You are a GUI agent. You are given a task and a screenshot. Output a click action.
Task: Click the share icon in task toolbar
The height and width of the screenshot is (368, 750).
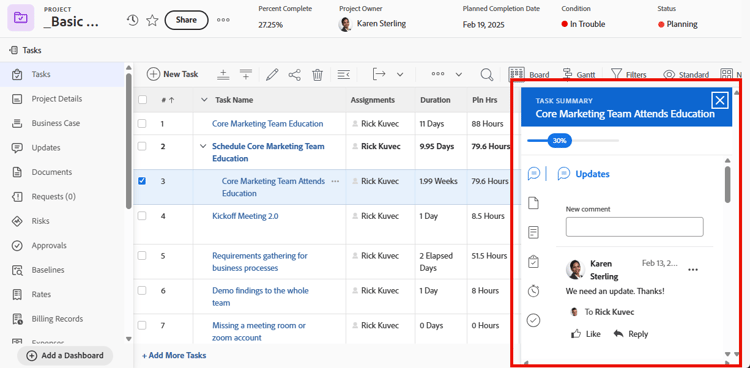point(295,74)
